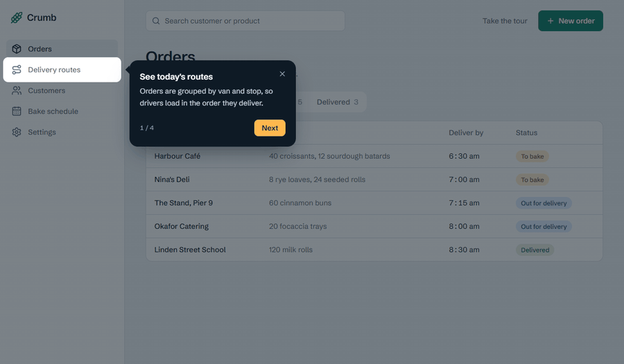
Task: Click the tooltip text about van and stop
Action: pos(206,97)
